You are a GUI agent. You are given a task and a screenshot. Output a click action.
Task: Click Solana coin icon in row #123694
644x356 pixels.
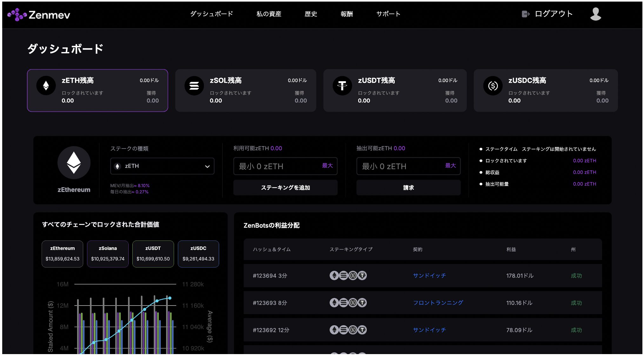click(343, 275)
